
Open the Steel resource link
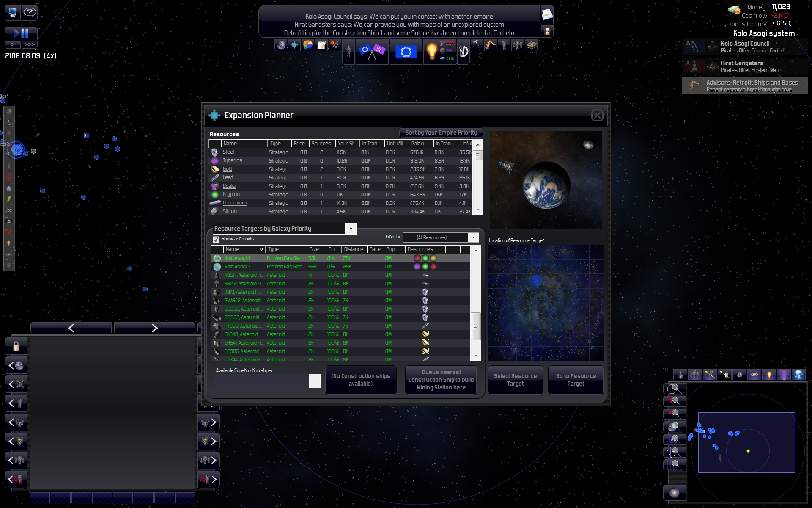[x=228, y=152]
